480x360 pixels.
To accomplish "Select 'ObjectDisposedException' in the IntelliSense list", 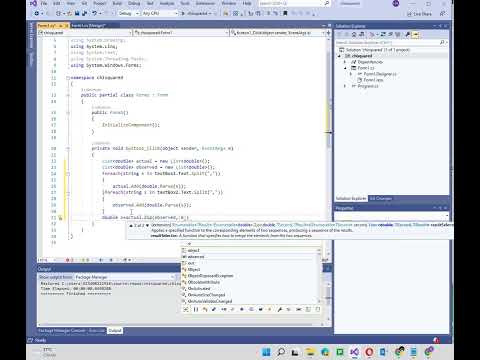I will click(x=251, y=276).
